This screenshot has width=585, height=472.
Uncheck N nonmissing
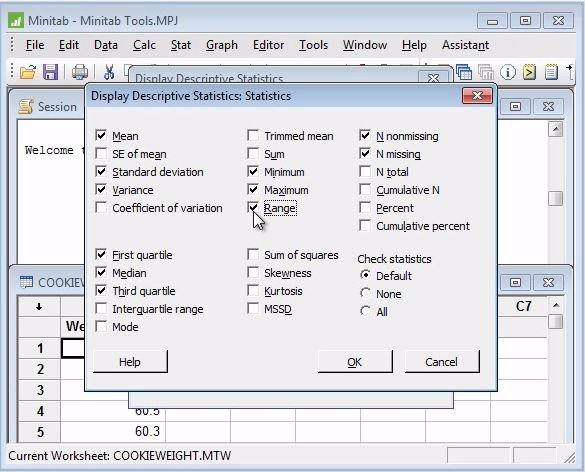(365, 135)
